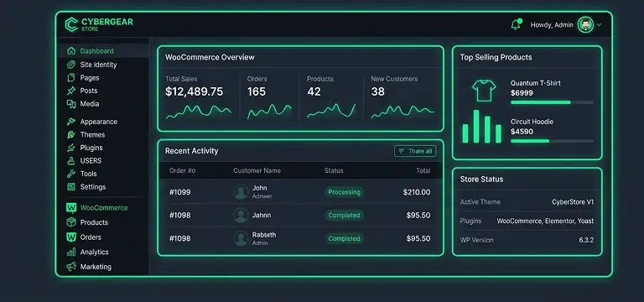
Task: Click the Orders W icon
Action: (x=71, y=237)
